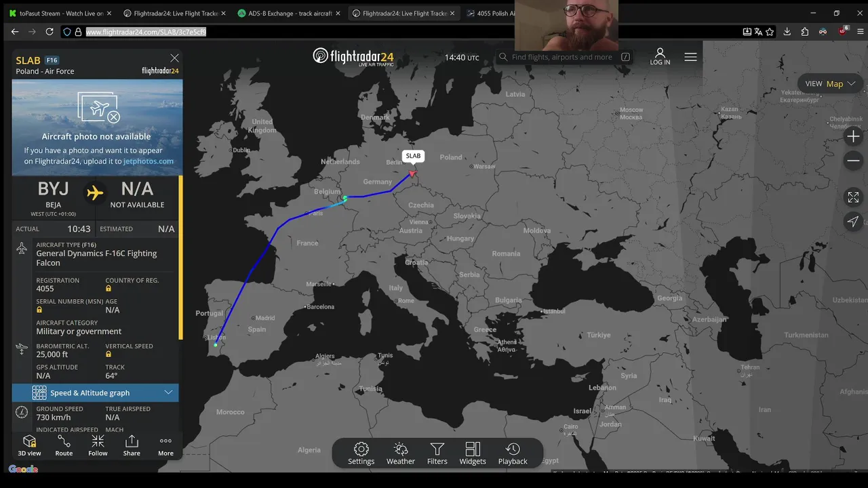Image resolution: width=868 pixels, height=488 pixels.
Task: Click the barometric altitude 25,000 ft value
Action: pyautogui.click(x=52, y=354)
